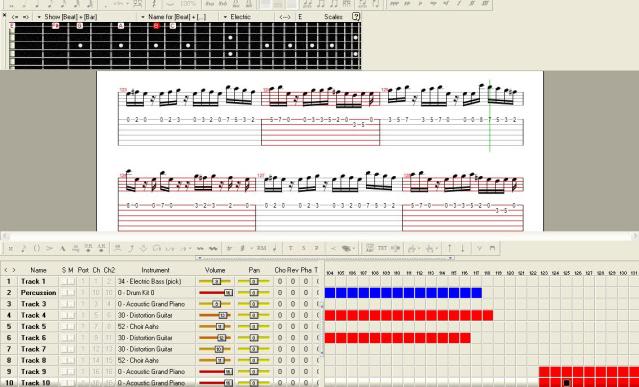Click the Percussion track volume slider
This screenshot has height=387, width=639.
[x=215, y=293]
